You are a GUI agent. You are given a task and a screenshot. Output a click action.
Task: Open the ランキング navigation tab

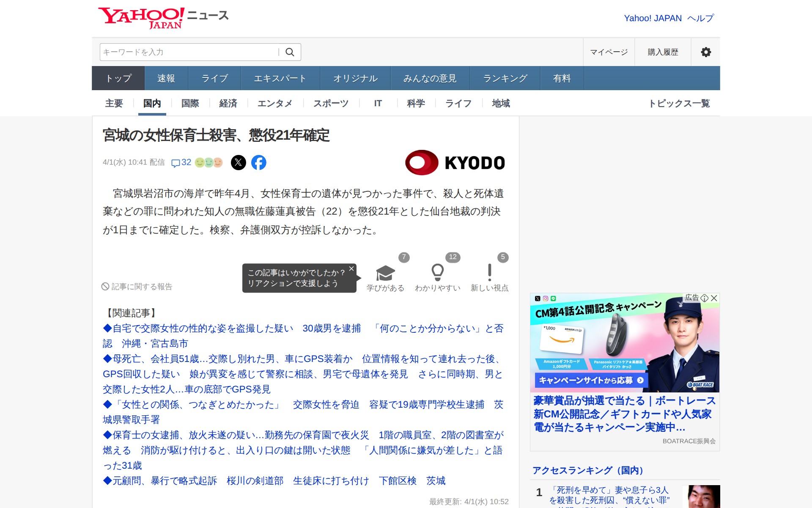click(505, 78)
